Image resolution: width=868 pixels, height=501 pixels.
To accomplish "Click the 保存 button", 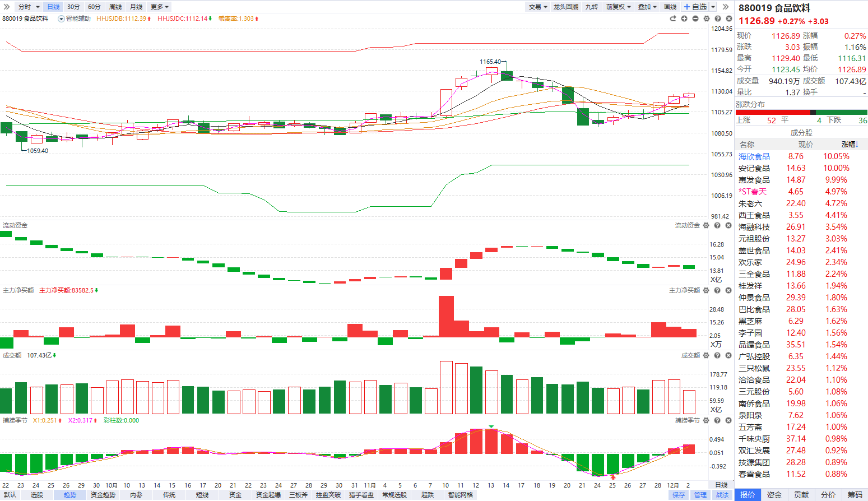I will 679,495.
